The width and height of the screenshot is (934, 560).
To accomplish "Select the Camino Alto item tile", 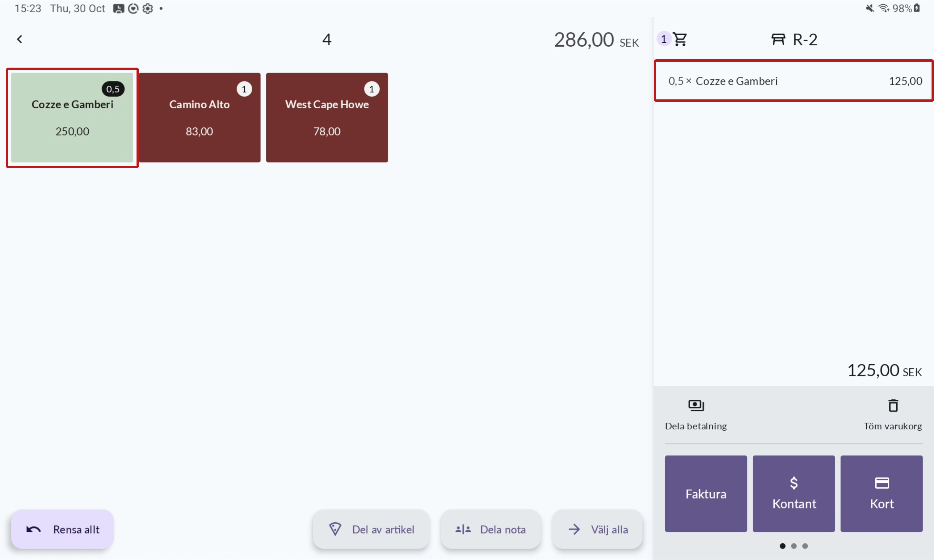I will pyautogui.click(x=199, y=118).
